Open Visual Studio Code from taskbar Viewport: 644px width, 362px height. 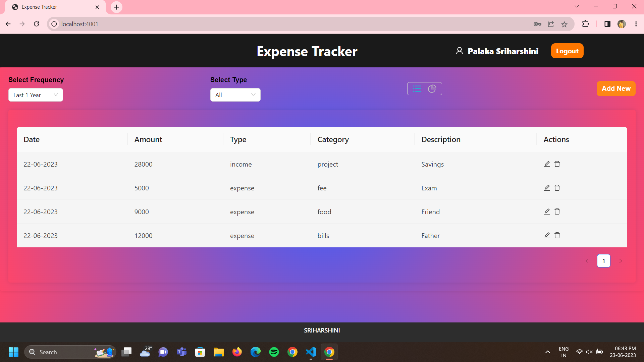(311, 352)
